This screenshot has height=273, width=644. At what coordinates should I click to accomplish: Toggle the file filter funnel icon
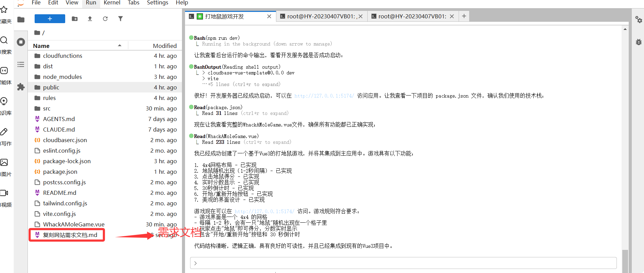pos(121,19)
